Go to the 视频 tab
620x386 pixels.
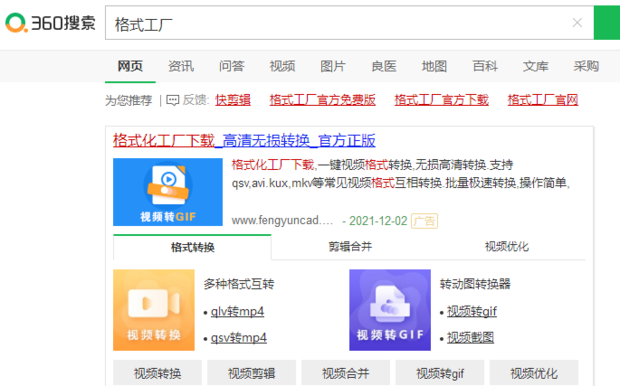pyautogui.click(x=282, y=66)
